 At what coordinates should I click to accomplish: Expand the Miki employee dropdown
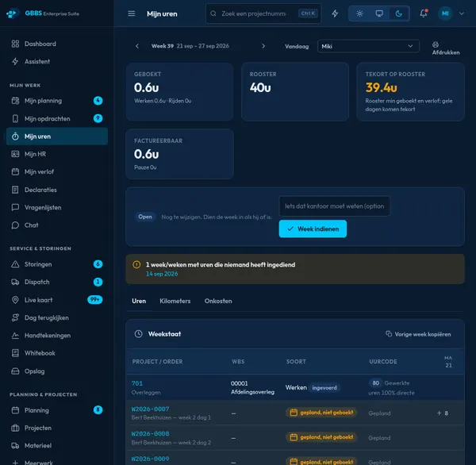click(368, 46)
